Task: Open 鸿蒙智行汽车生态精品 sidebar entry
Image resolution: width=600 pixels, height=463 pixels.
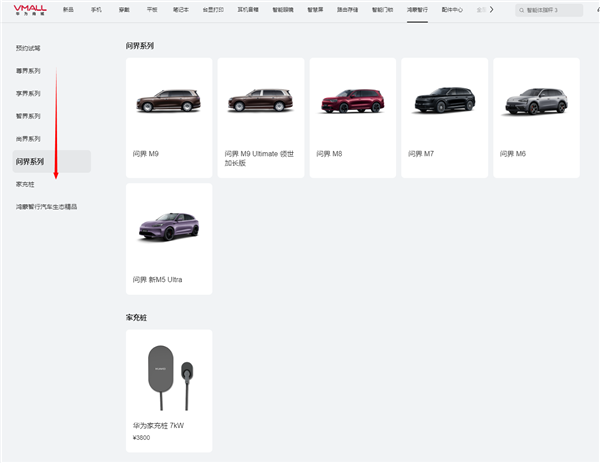Action: 46,207
